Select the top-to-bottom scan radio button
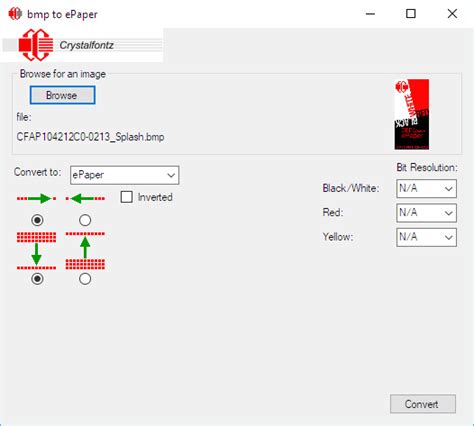 point(37,279)
